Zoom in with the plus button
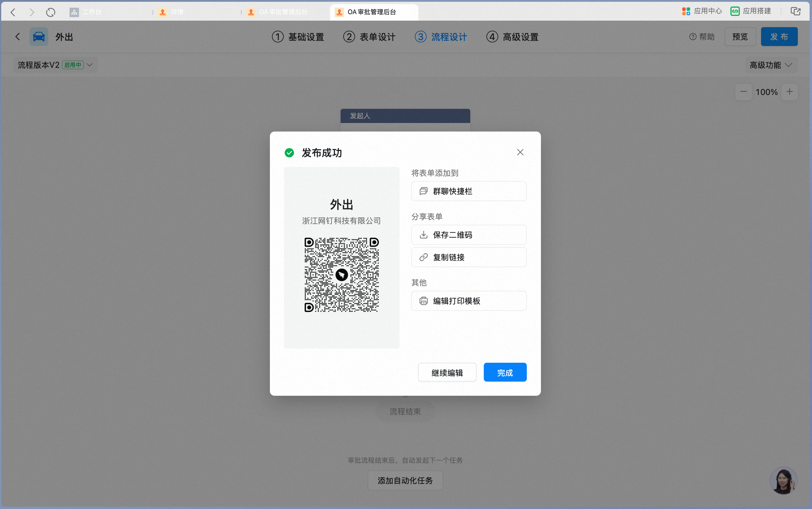812x509 pixels. click(x=790, y=92)
